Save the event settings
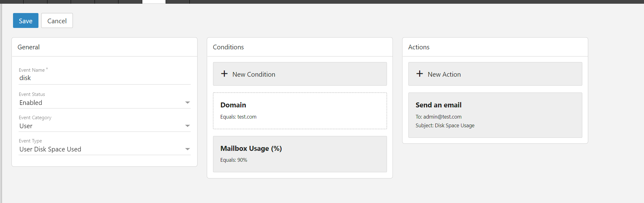The height and width of the screenshot is (203, 644). (x=25, y=21)
